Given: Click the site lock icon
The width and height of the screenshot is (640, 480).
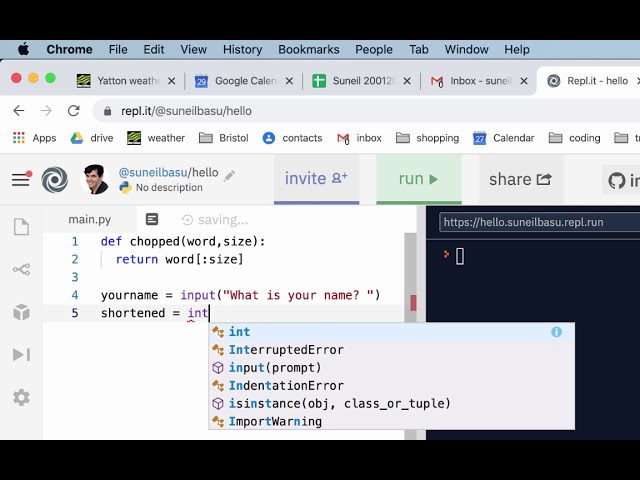Looking at the screenshot, I should pos(107,111).
